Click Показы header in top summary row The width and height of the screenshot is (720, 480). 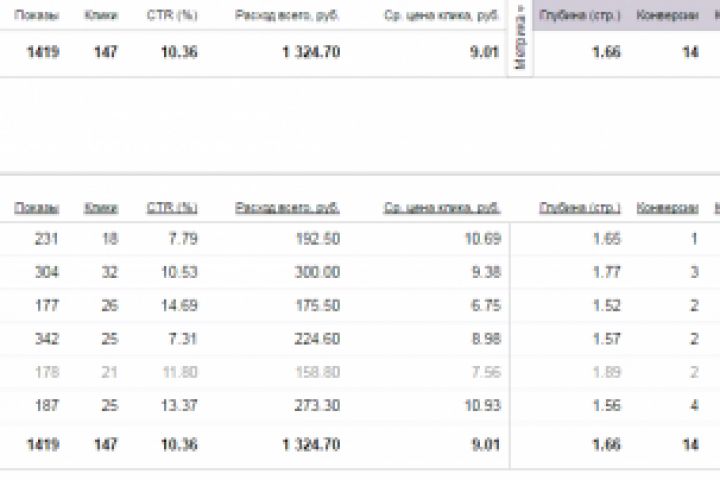coord(38,16)
